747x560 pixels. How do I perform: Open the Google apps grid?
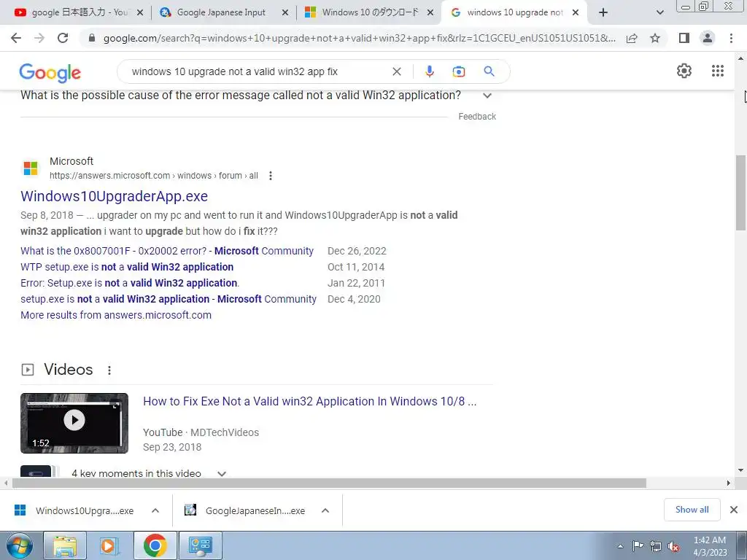(x=718, y=71)
